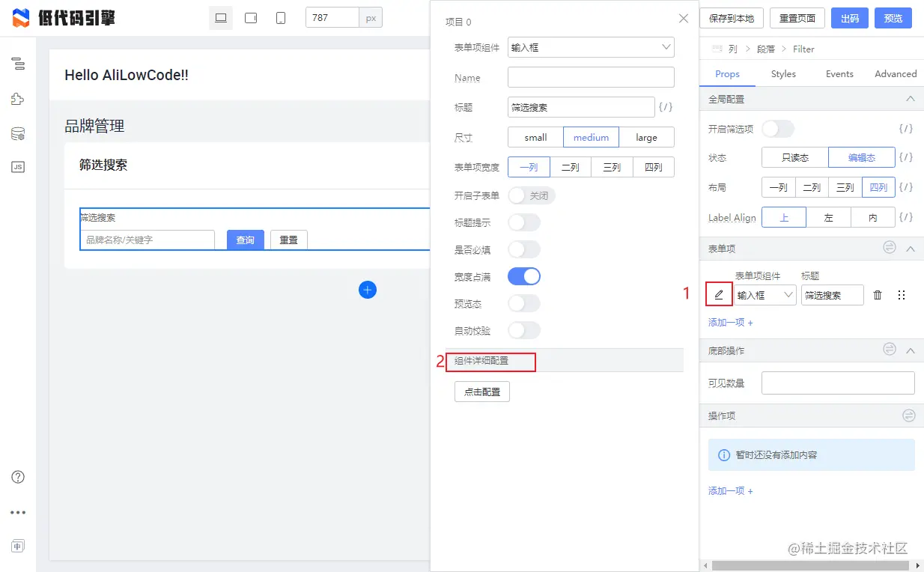Open the data source panel icon
Viewport: 924px width, 572px height.
tap(18, 134)
